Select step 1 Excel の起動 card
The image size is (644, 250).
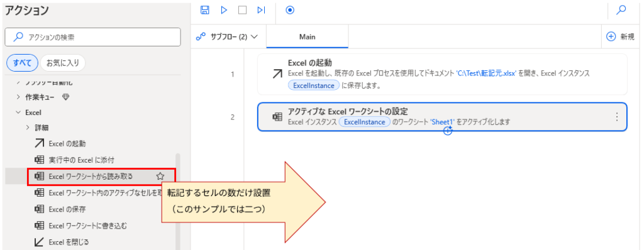(x=442, y=74)
